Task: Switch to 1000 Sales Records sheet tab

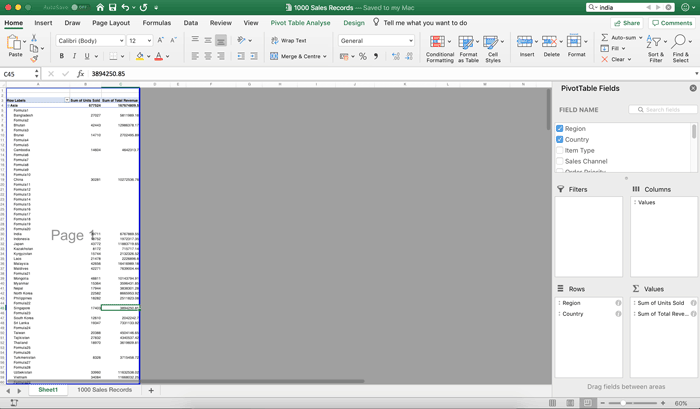Action: pyautogui.click(x=104, y=390)
